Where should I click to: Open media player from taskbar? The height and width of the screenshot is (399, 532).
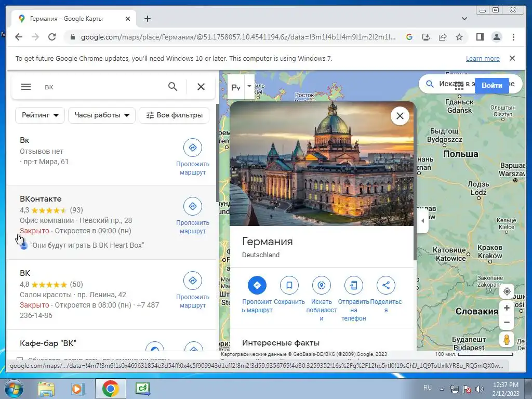77,389
